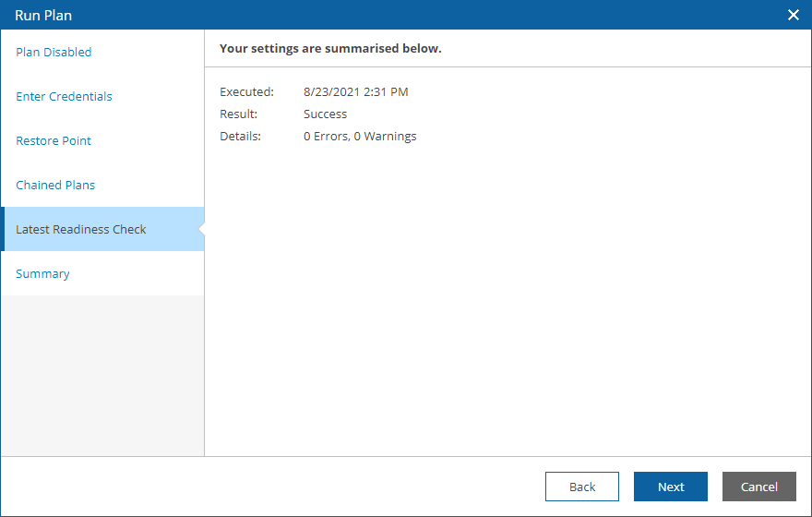
Task: Click the Back button
Action: [x=581, y=487]
